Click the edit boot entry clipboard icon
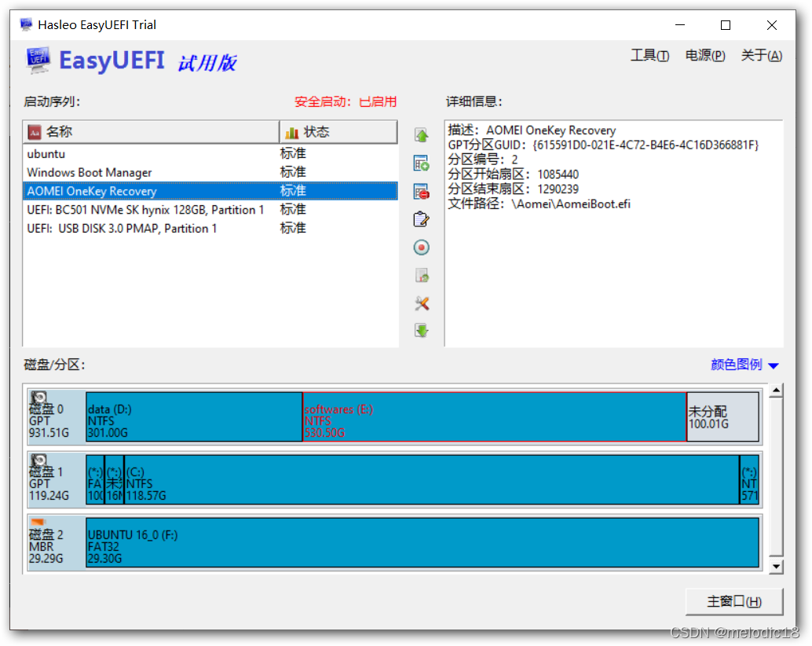812x646 pixels. [x=422, y=219]
